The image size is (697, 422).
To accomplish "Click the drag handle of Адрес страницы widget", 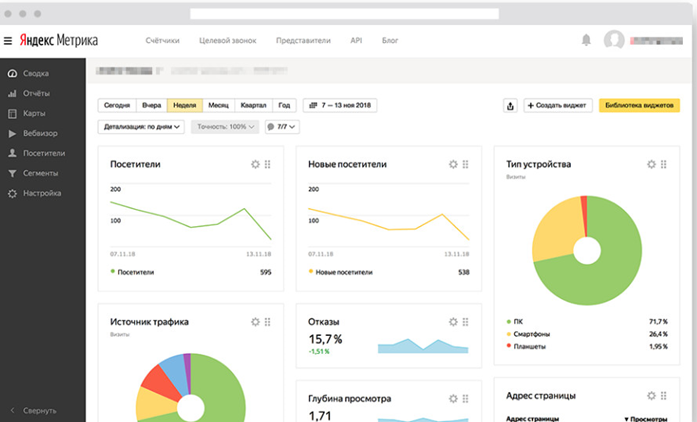I will (664, 396).
